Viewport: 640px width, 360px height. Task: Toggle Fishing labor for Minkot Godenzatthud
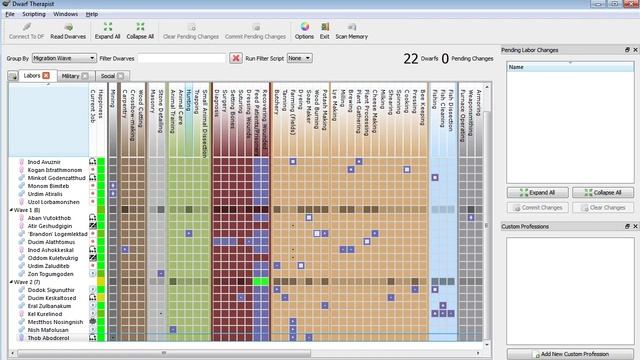click(x=435, y=178)
